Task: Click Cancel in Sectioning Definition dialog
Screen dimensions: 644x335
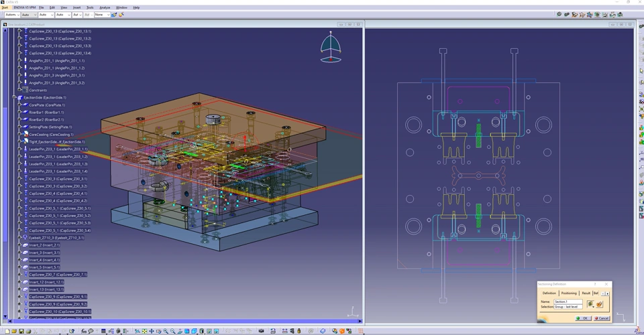Action: [602, 318]
